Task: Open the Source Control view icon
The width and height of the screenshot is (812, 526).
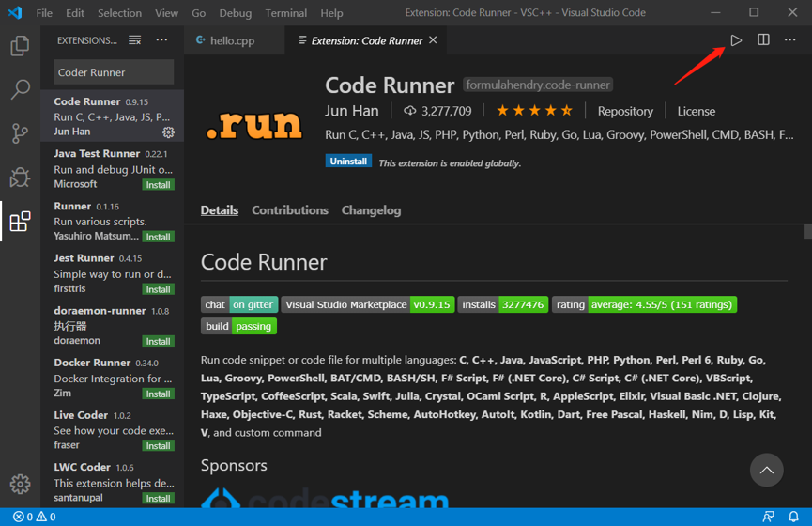Action: tap(20, 133)
